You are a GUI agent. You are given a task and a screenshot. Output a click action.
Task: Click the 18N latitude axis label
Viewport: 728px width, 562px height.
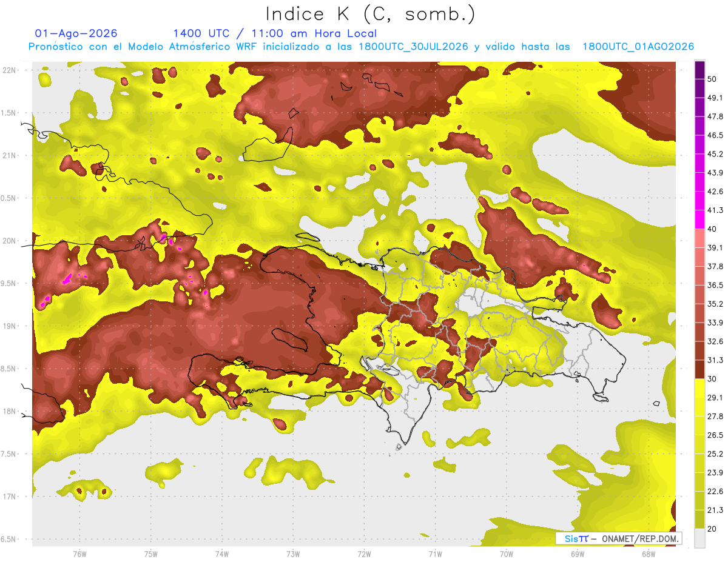[x=10, y=412]
